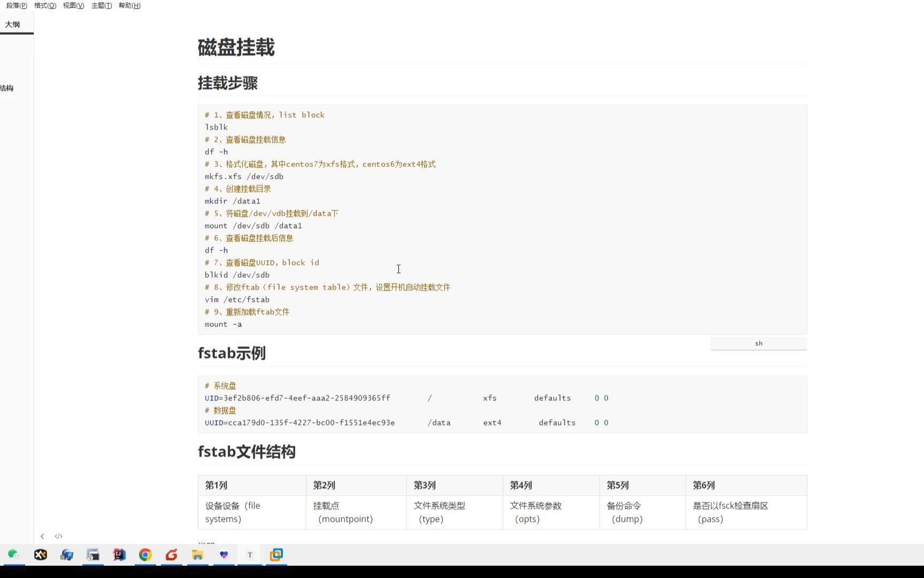This screenshot has width=924, height=578.
Task: Click the 'lsblk' command line
Action: click(216, 127)
